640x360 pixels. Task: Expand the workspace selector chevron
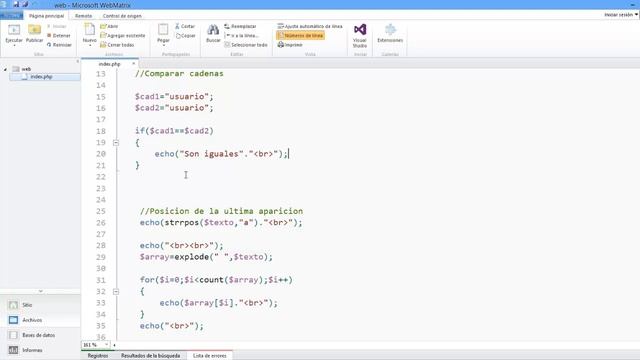(40, 291)
